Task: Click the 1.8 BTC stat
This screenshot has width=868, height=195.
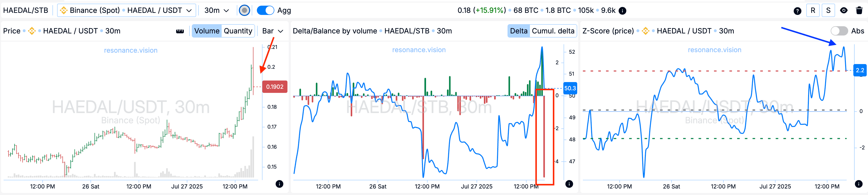Action: (x=558, y=11)
